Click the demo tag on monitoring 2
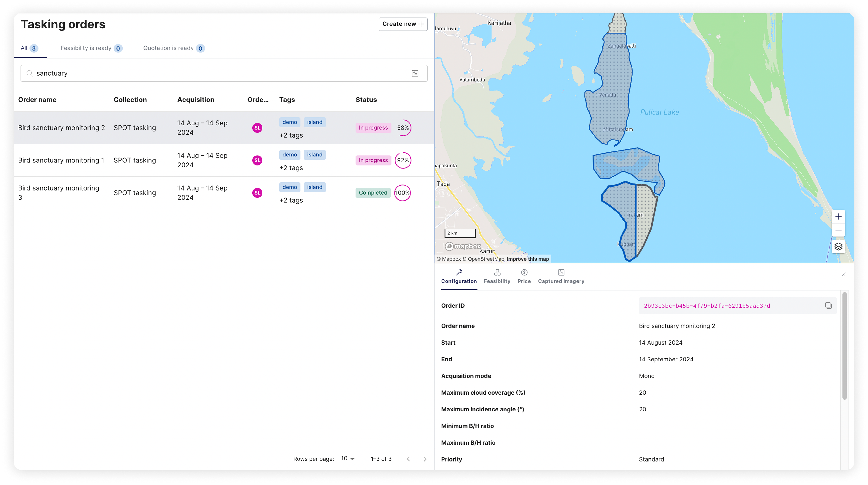This screenshot has height=485, width=868. click(289, 122)
